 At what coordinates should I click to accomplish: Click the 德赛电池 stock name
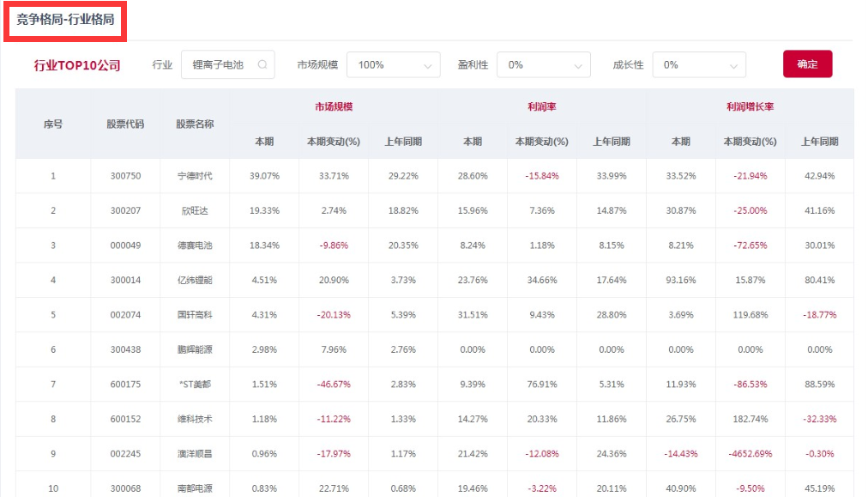tap(195, 245)
